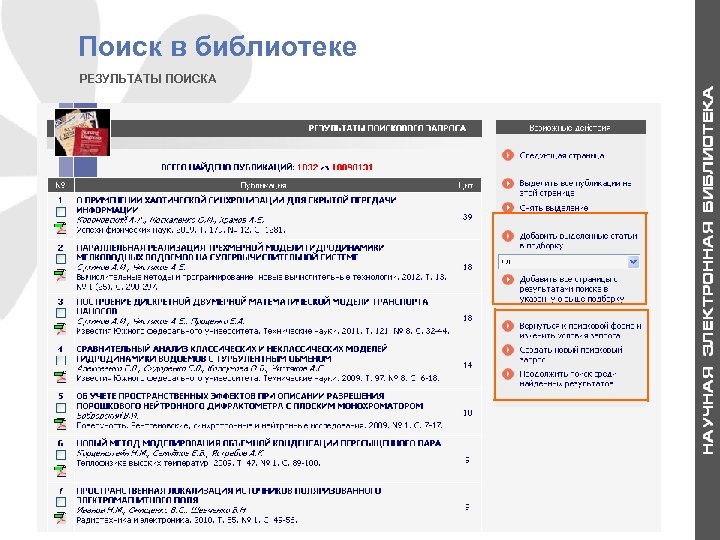Select 'Выделить все публикации на этой странице'
The height and width of the screenshot is (540, 720).
click(x=575, y=188)
